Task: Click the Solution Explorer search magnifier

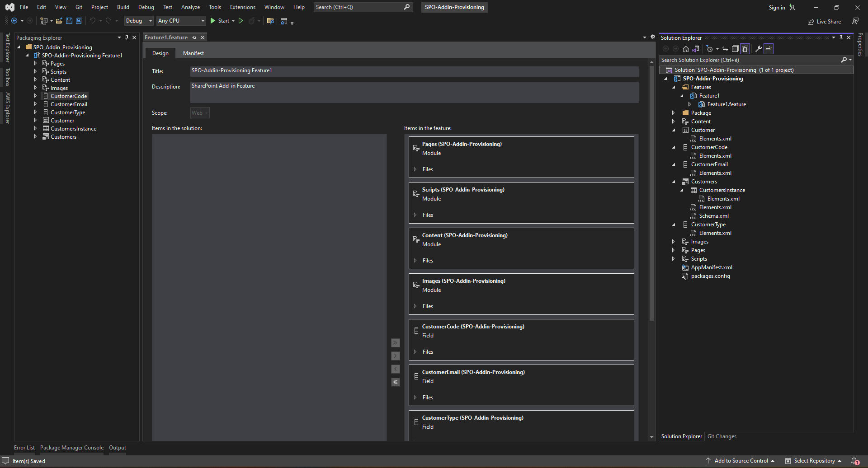Action: pyautogui.click(x=844, y=60)
